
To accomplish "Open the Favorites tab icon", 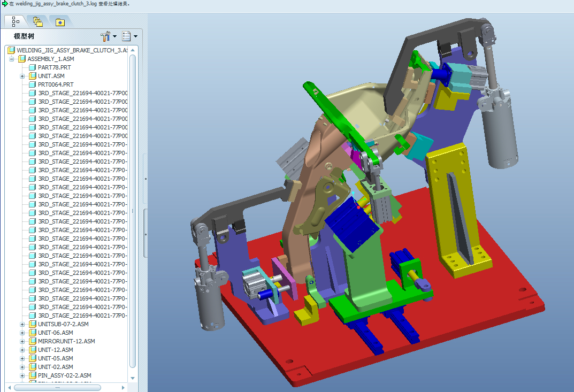I will click(60, 22).
